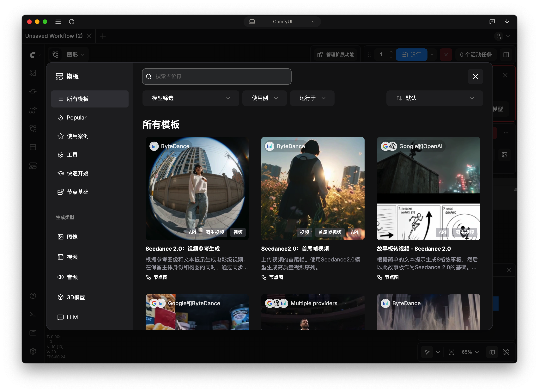Open the templates icon in left sidebar
Viewport: 539px width, 392px height.
tap(33, 166)
